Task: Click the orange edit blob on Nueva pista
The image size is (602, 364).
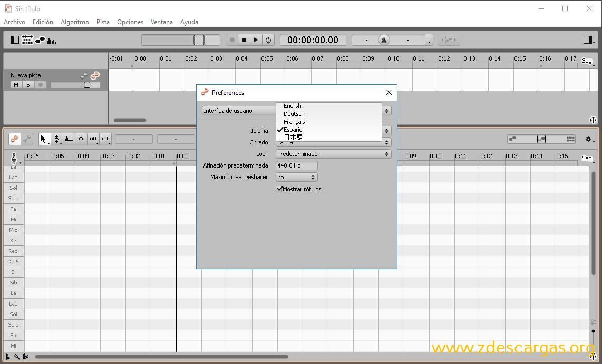Action: 95,75
